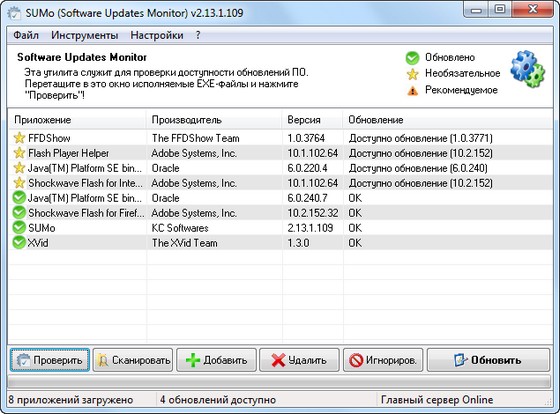Screen dimensions: 560x414
Task: Sort by the Производитель column header
Action: pyautogui.click(x=214, y=120)
